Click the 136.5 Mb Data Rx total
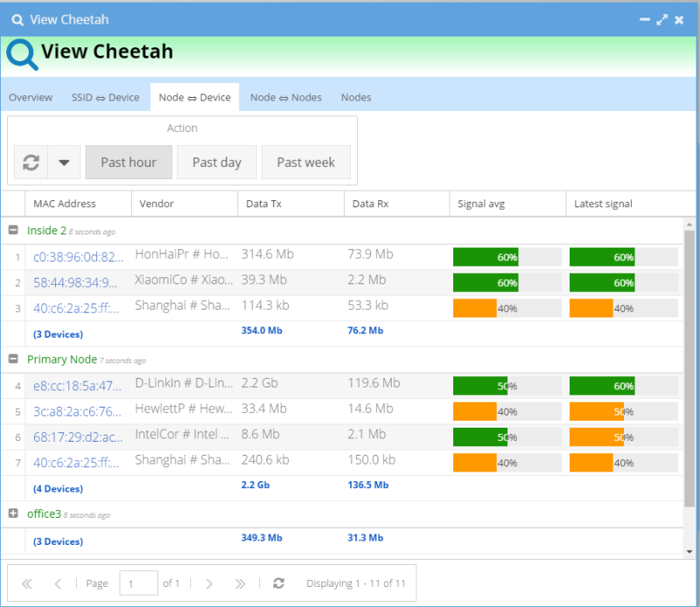Screen dimensions: 700x607 click(367, 485)
